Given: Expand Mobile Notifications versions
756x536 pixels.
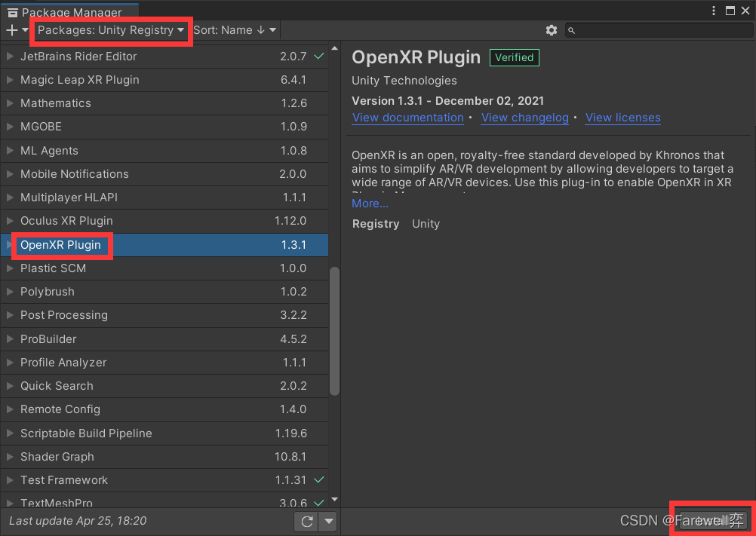Looking at the screenshot, I should [10, 174].
